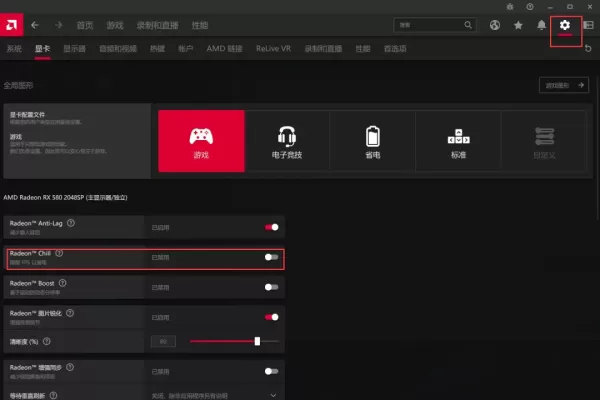Switch to the AMD 链接 tab
600x400 pixels.
coord(225,49)
